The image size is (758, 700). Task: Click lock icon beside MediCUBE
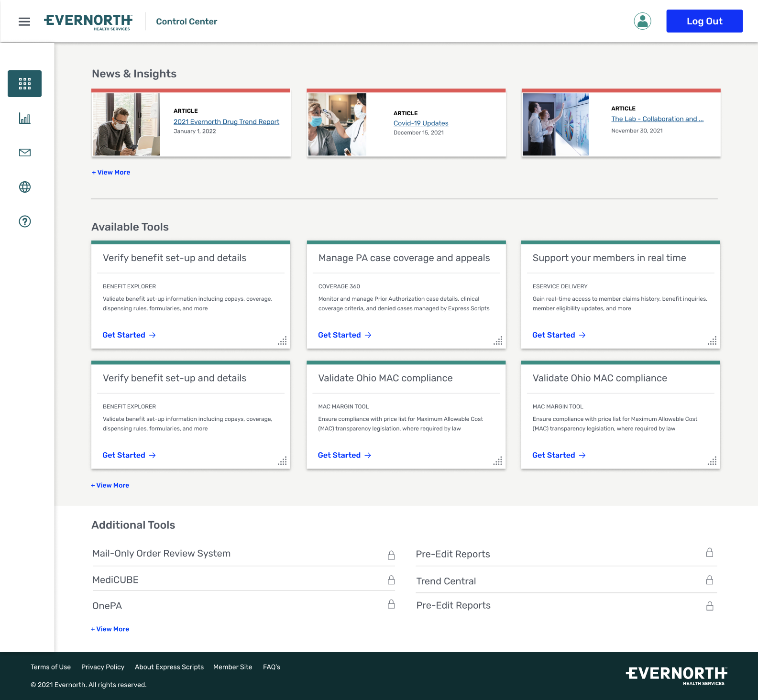tap(391, 580)
